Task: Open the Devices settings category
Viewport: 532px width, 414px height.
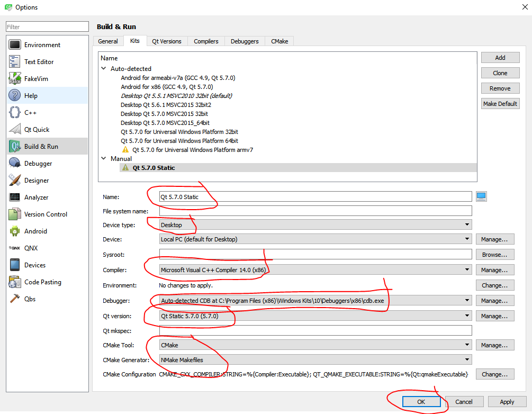Action: pos(47,265)
